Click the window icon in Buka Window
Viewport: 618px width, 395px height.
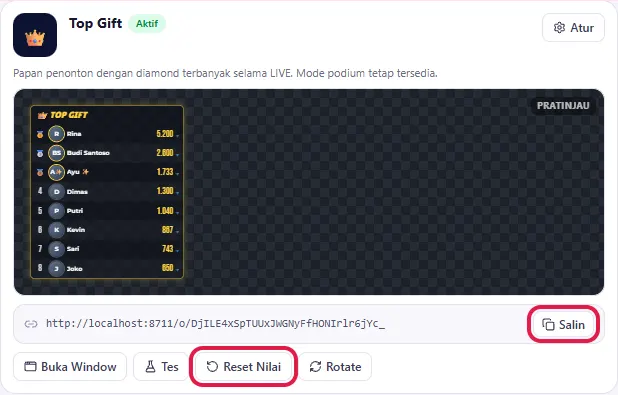pyautogui.click(x=30, y=367)
